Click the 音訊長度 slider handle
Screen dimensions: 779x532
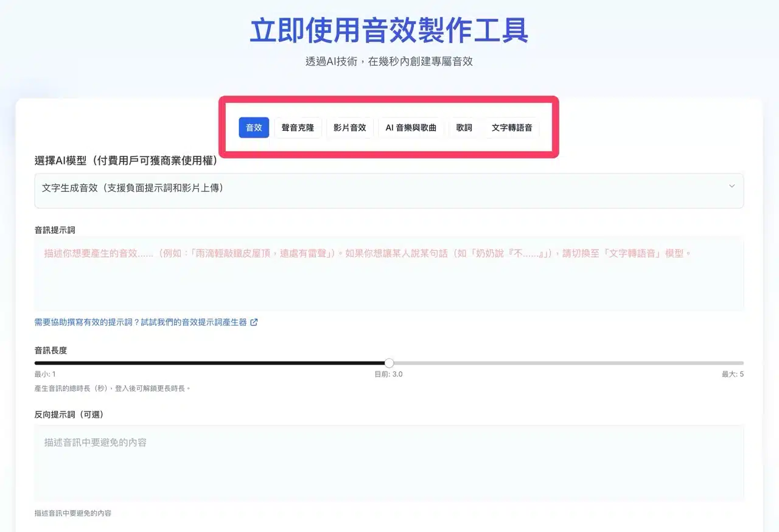(x=389, y=363)
